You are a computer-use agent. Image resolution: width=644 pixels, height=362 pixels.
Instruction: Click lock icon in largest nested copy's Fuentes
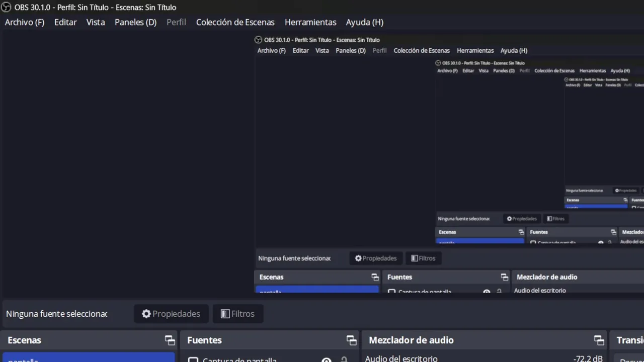(499, 292)
